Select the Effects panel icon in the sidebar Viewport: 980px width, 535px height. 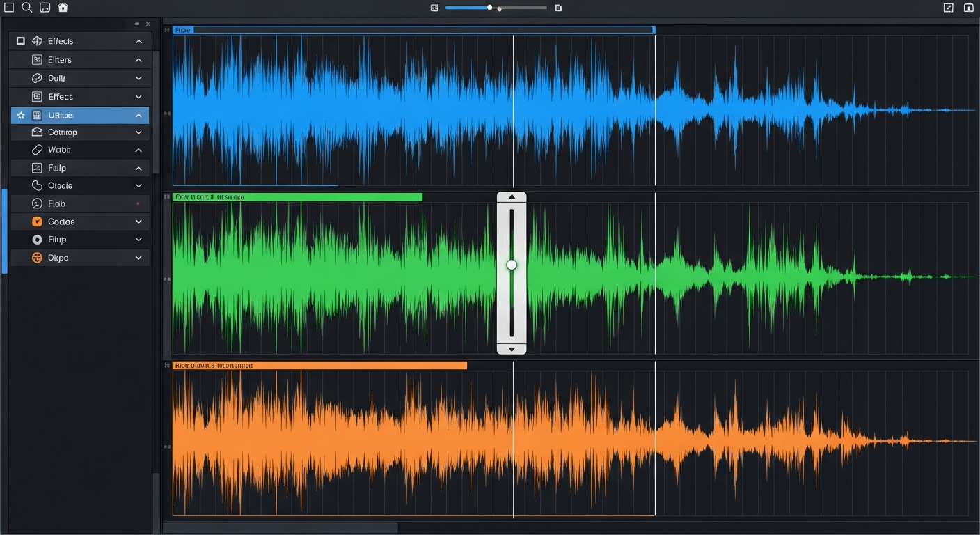click(x=38, y=40)
